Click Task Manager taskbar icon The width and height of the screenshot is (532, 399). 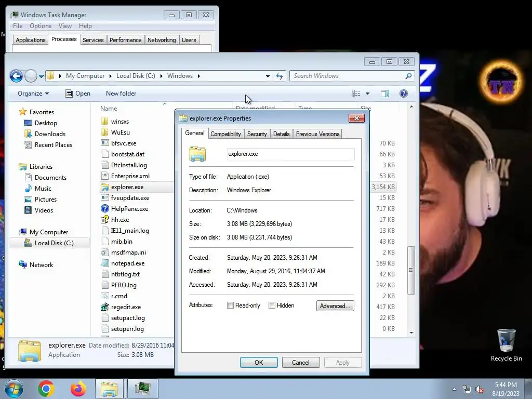pos(142,389)
